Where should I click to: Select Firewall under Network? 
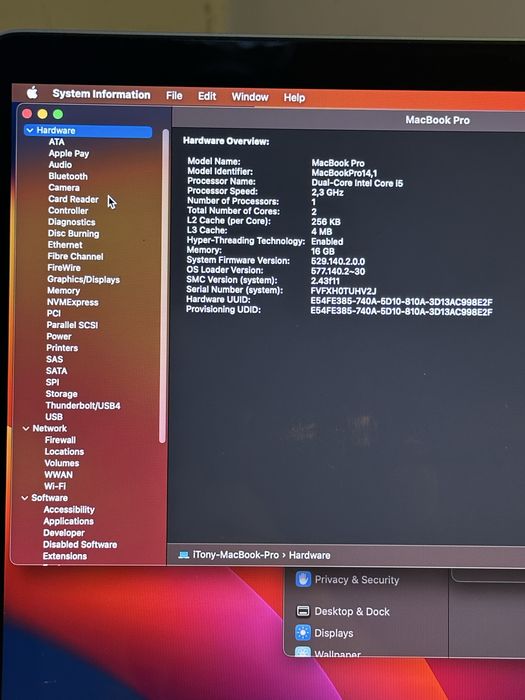[x=60, y=440]
